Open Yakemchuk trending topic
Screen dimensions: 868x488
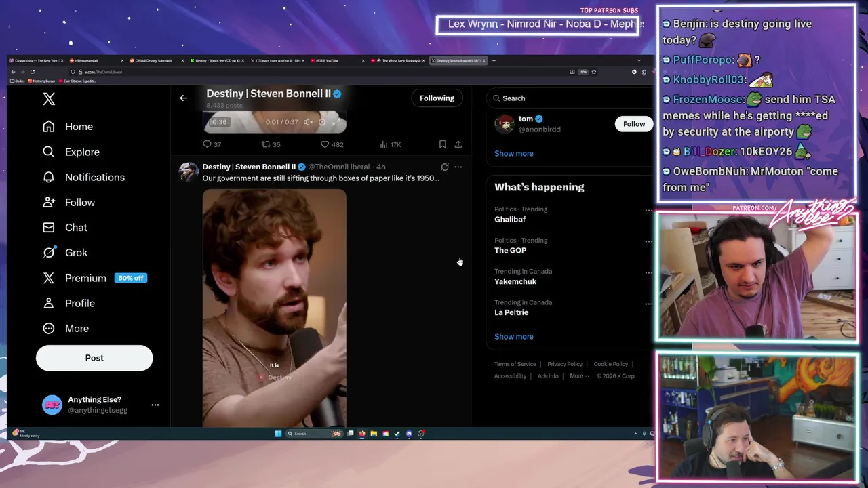click(x=515, y=282)
